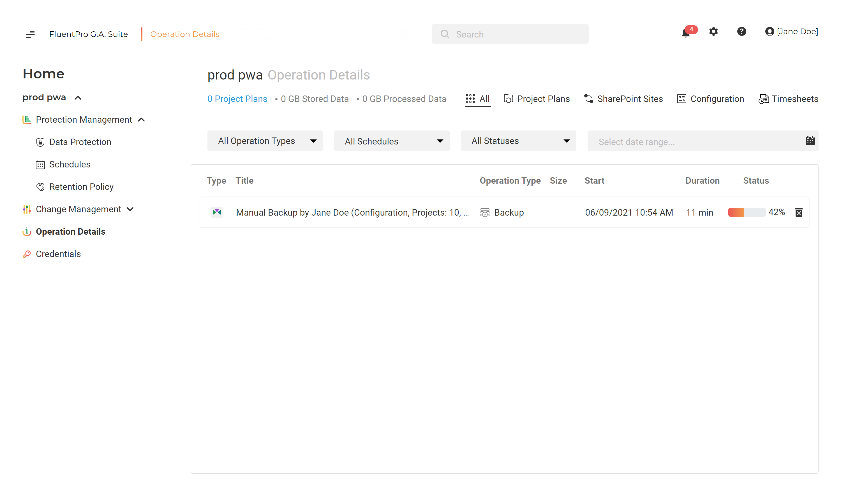
Task: Go to Retention Policy in sidebar
Action: [x=81, y=187]
